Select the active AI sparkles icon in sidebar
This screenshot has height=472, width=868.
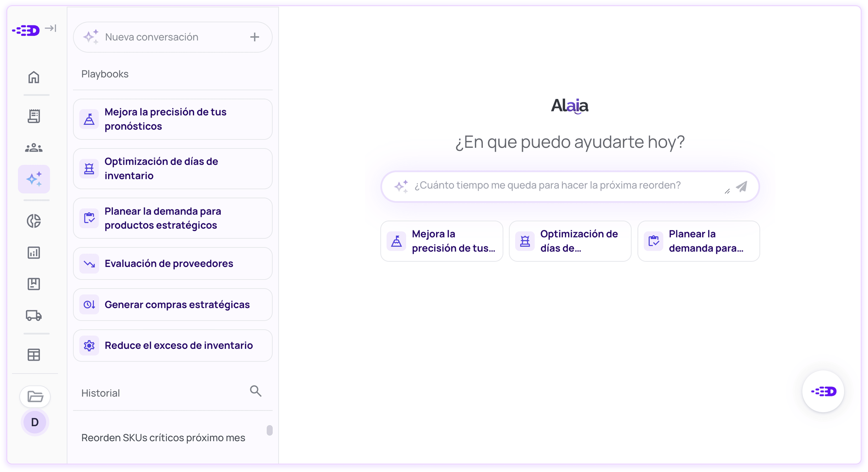[34, 179]
